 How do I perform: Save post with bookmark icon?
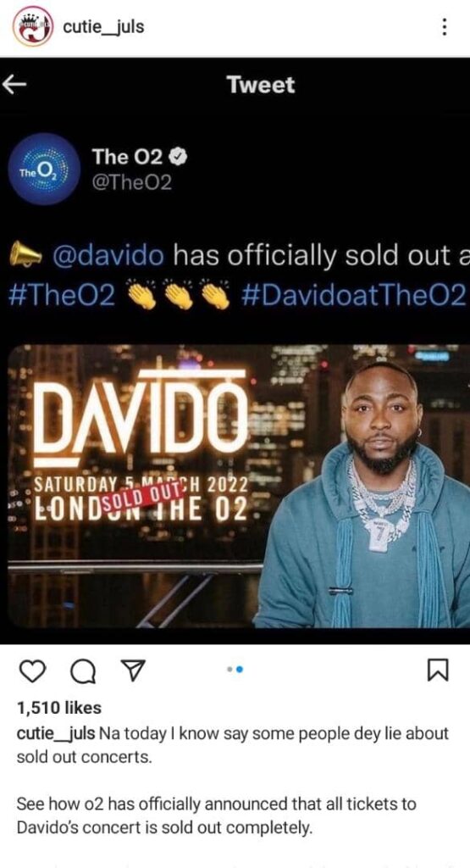pos(439,671)
